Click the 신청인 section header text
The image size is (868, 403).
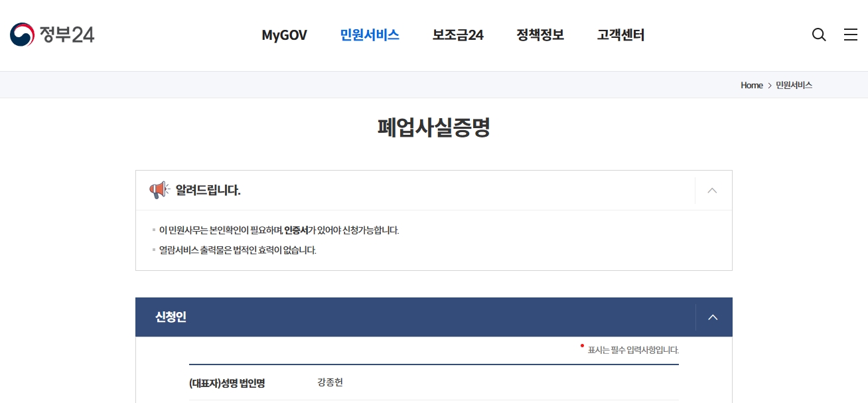pos(171,317)
